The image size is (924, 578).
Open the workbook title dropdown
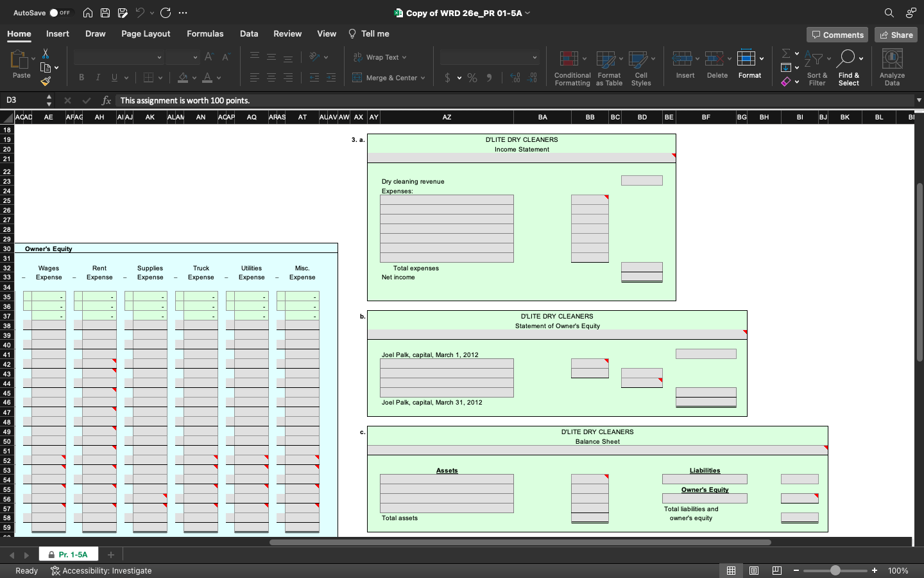[528, 13]
